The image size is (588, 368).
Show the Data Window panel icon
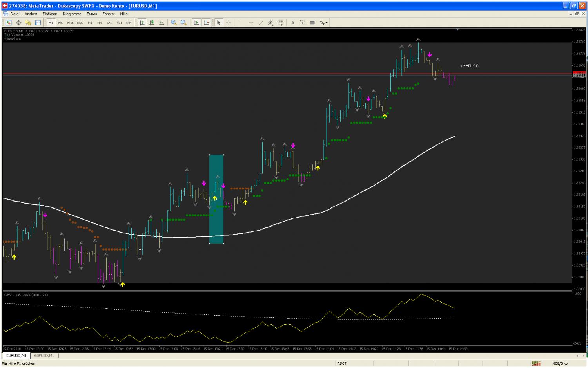coord(38,23)
